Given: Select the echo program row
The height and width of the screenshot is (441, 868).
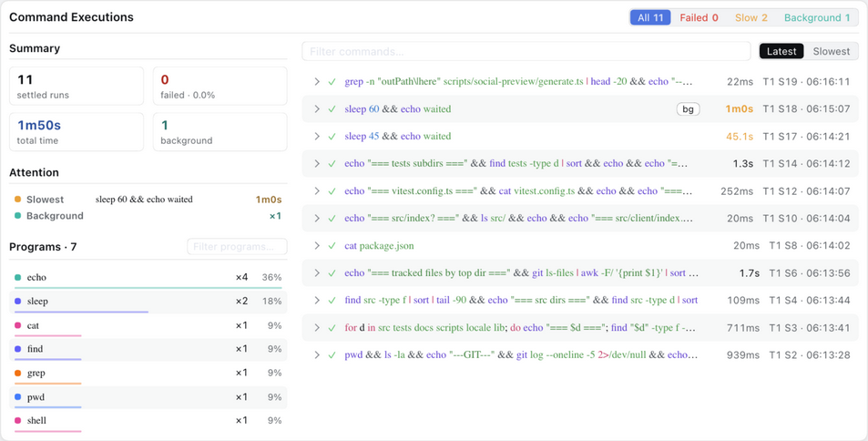Looking at the screenshot, I should pyautogui.click(x=148, y=278).
